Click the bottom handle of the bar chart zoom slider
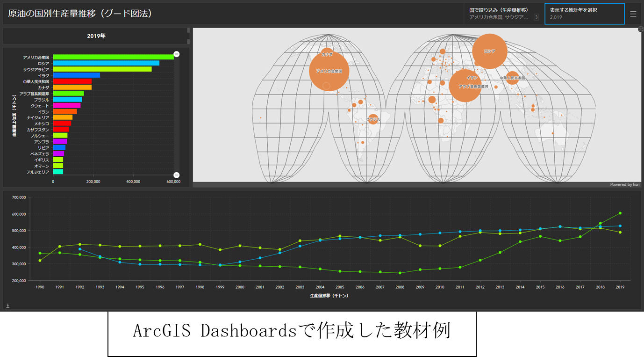 point(176,175)
